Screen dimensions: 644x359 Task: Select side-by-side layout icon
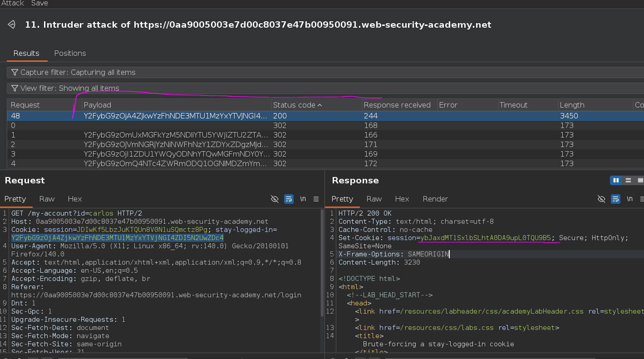tap(616, 180)
